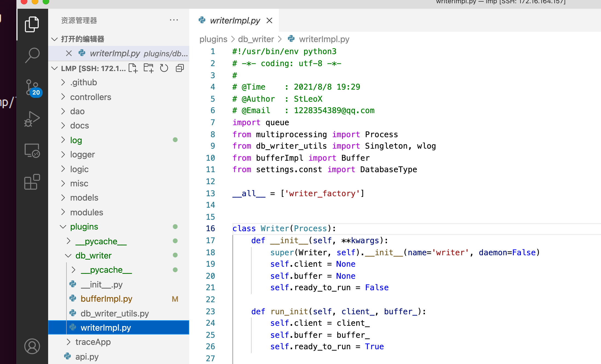Screen dimensions: 601x364
Task: Open the Remote Explorer view
Action: (x=32, y=151)
